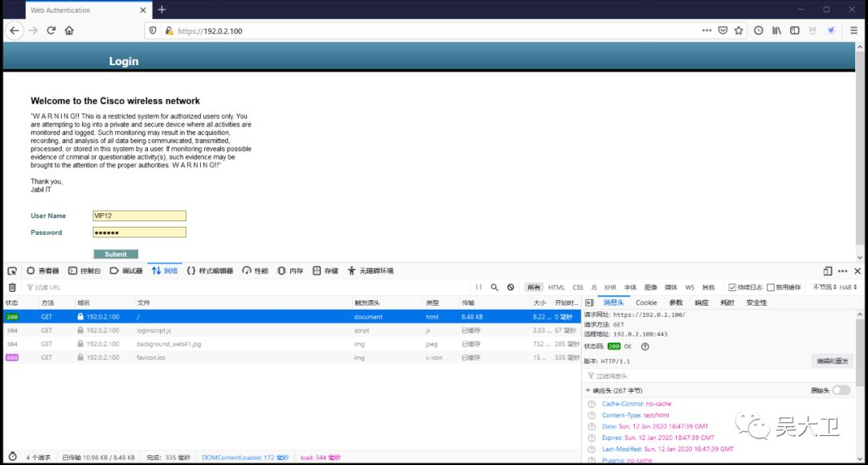Open help for status code 200
This screenshot has height=465, width=868.
tap(645, 347)
